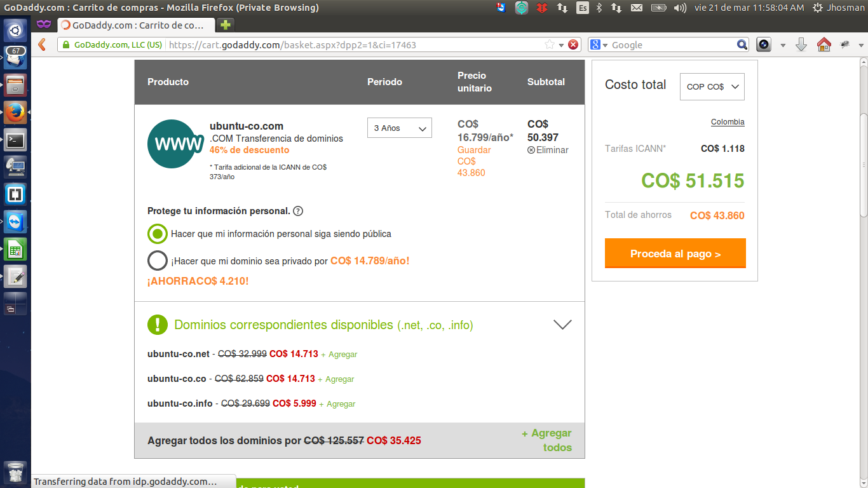Bookmark this page with the star icon
This screenshot has width=868, height=488.
pos(550,44)
